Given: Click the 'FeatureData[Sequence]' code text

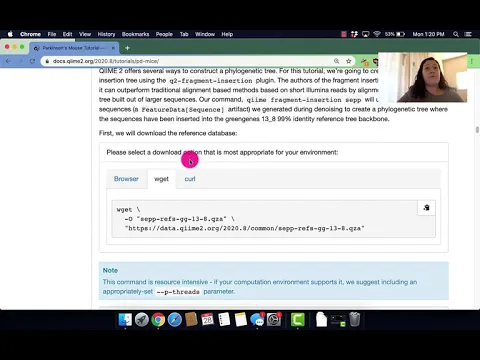Looking at the screenshot, I should click(x=183, y=110).
